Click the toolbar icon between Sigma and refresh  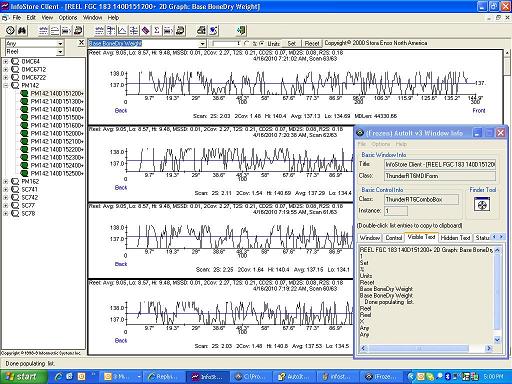[168, 31]
